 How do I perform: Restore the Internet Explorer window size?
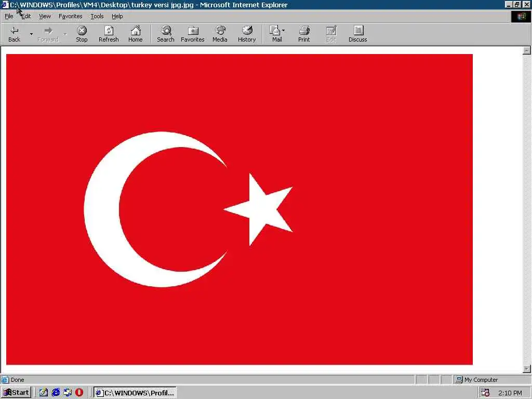[516, 5]
